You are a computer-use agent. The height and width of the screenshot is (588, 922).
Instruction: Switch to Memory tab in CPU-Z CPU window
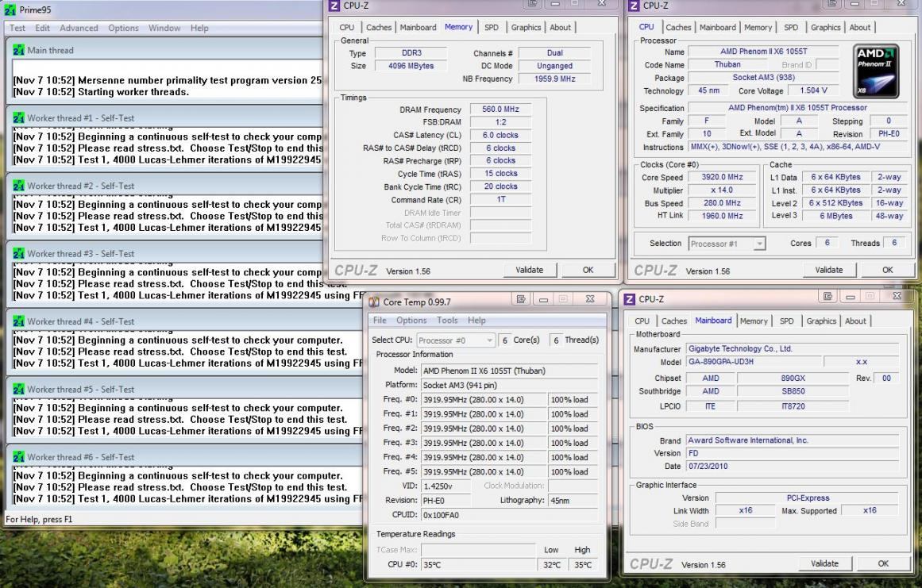click(758, 27)
